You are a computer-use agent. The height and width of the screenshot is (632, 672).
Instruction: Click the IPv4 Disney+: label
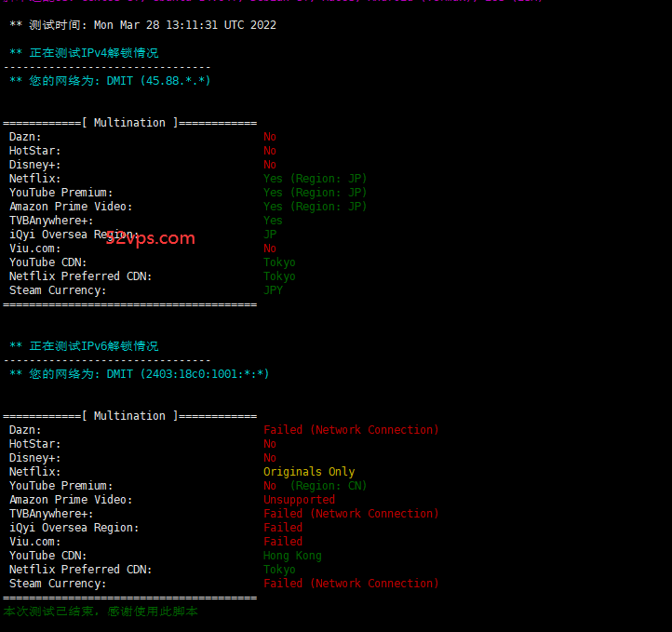point(35,165)
